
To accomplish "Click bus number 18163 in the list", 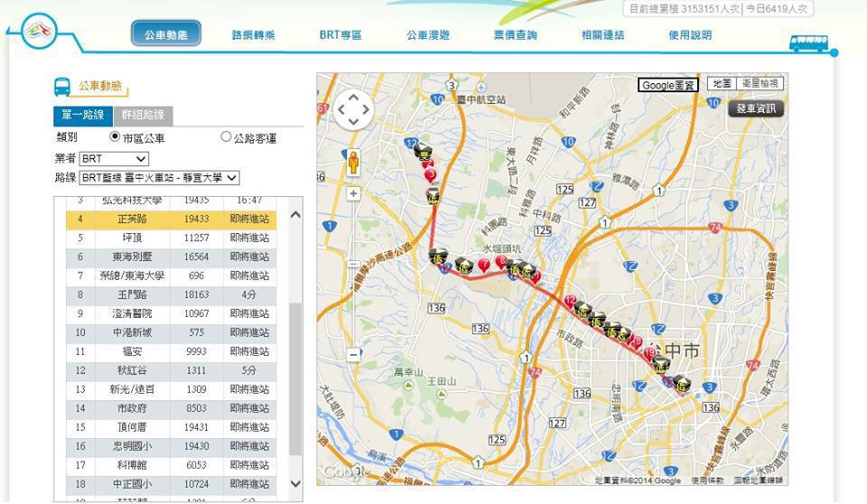I will click(x=196, y=294).
